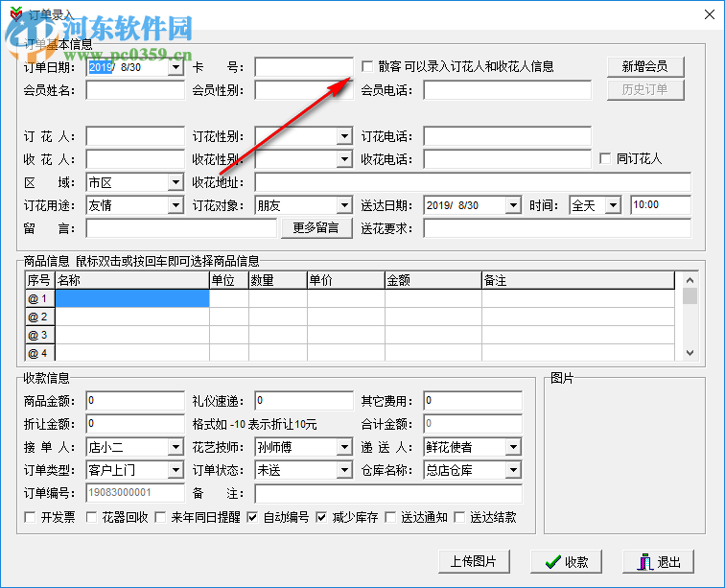
Task: Click the 新增会员 button
Action: tap(645, 66)
